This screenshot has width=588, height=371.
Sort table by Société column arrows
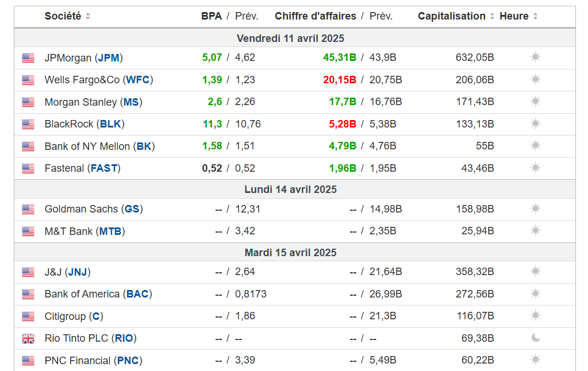pyautogui.click(x=88, y=17)
